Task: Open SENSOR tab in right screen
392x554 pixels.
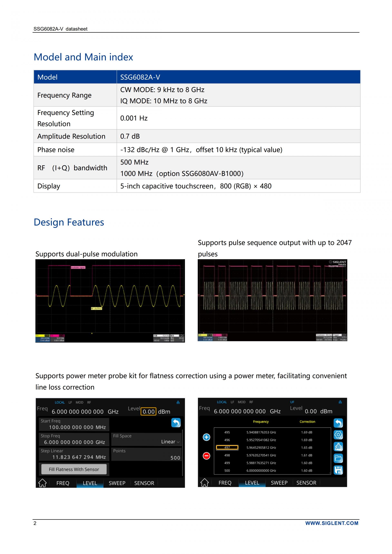Action: pyautogui.click(x=306, y=483)
